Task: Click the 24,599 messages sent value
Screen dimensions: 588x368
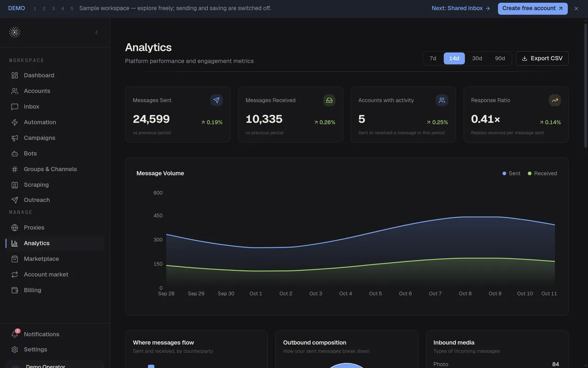Action: tap(151, 119)
